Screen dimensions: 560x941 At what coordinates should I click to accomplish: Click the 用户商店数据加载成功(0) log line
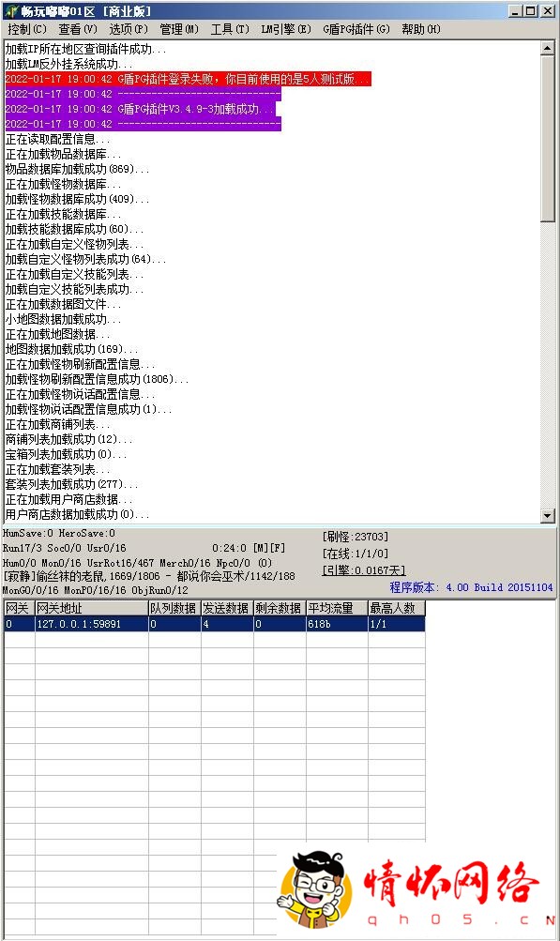(x=77, y=514)
